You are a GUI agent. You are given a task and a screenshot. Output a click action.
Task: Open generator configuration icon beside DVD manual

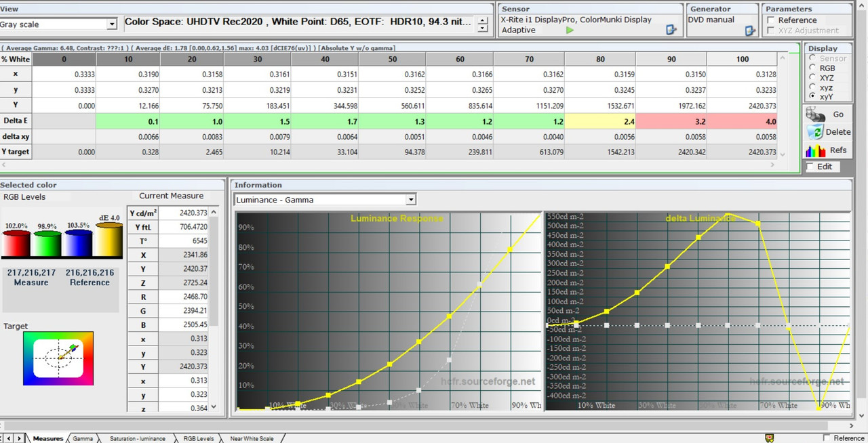click(x=750, y=30)
